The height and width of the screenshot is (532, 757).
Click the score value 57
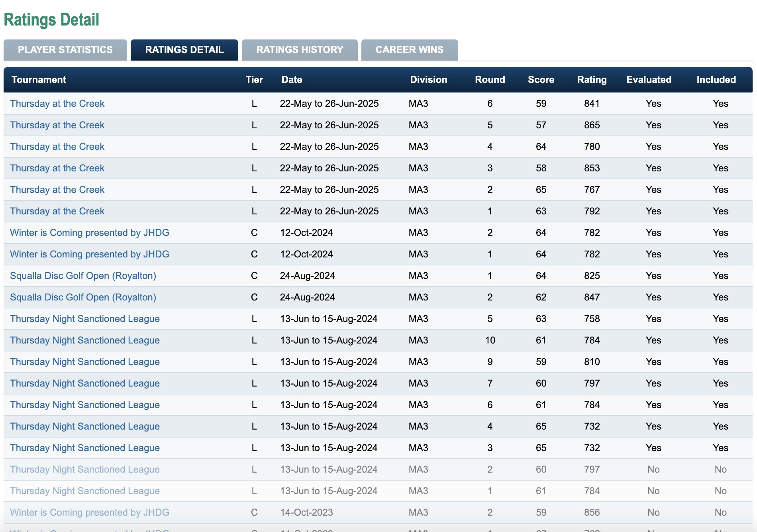(541, 125)
